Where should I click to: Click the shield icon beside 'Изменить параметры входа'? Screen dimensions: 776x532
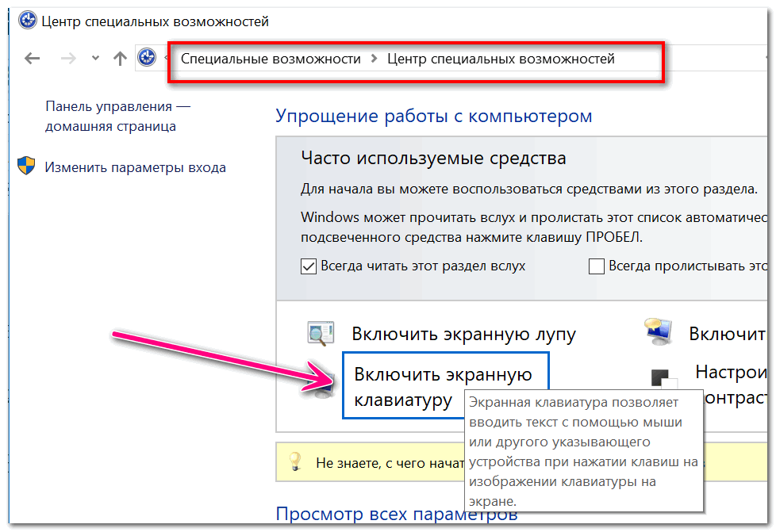[x=26, y=166]
